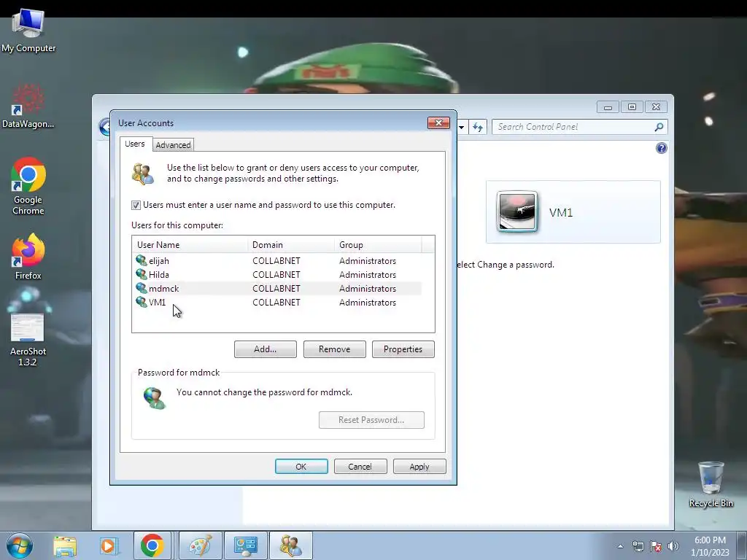Open the Windows Start menu
The image size is (747, 560).
click(x=20, y=545)
